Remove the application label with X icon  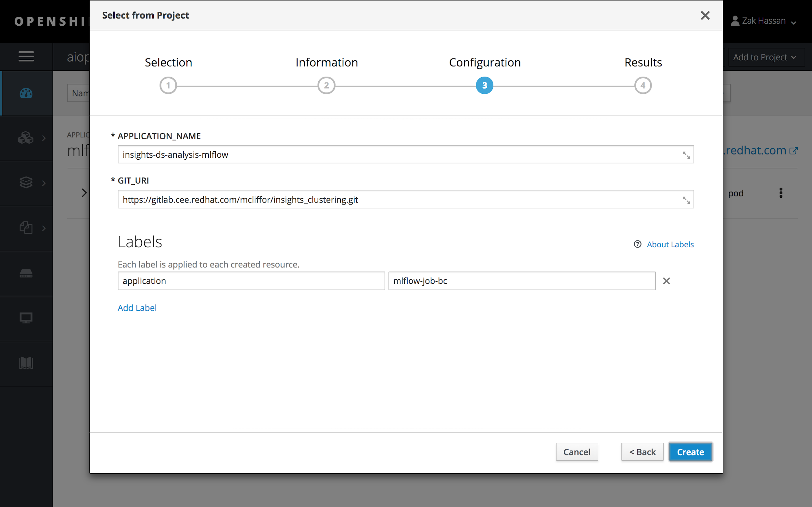(666, 281)
